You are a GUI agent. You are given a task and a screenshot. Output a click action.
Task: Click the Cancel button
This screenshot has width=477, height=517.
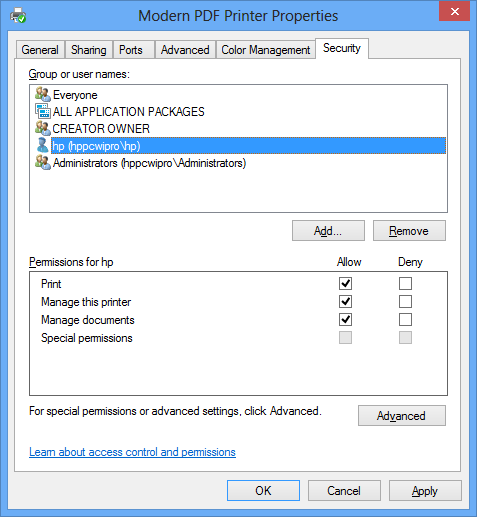point(344,491)
